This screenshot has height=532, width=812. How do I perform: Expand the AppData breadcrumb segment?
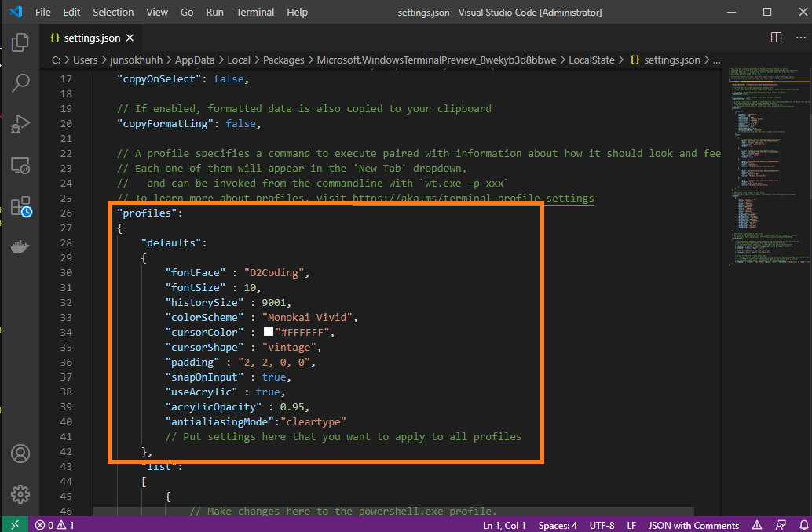tap(195, 60)
